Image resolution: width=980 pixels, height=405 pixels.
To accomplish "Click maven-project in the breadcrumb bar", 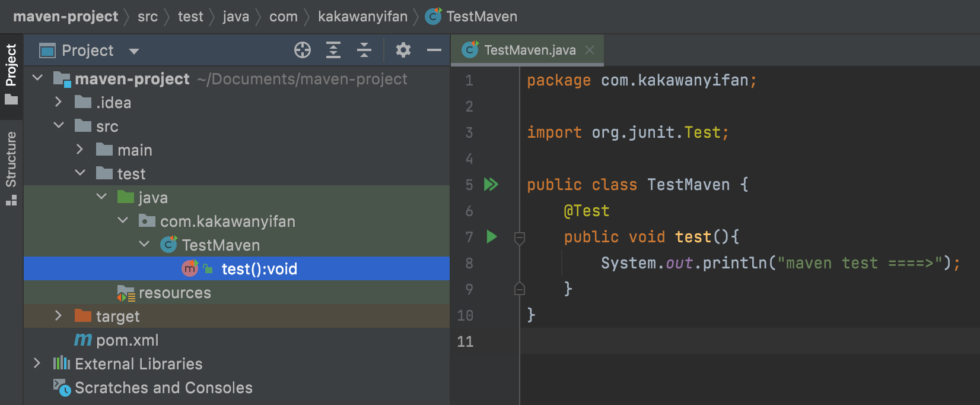I will tap(66, 17).
